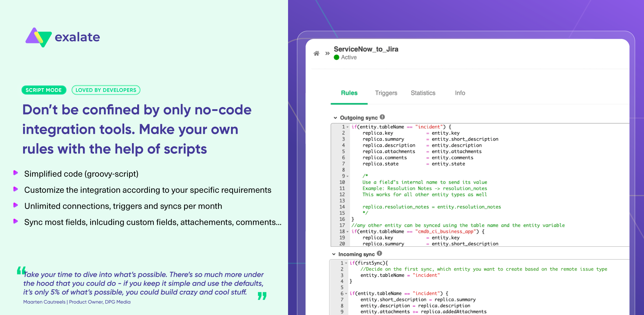Open the Statistics tab

423,93
